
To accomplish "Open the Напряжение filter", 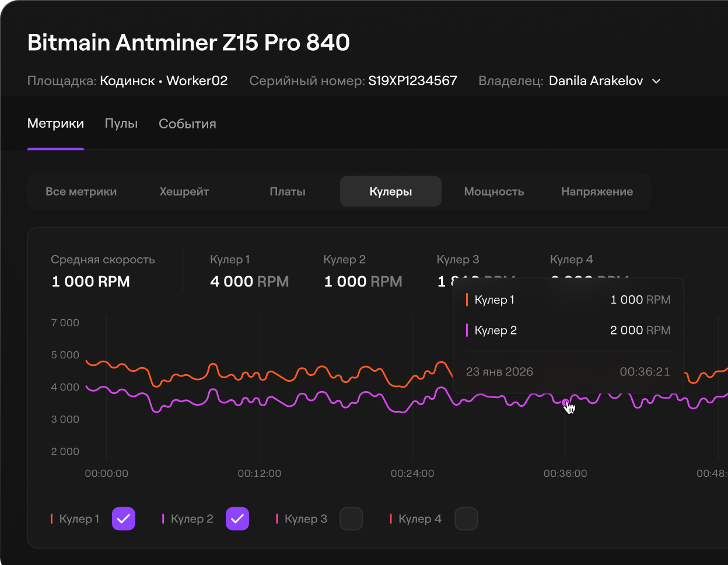I will [597, 191].
